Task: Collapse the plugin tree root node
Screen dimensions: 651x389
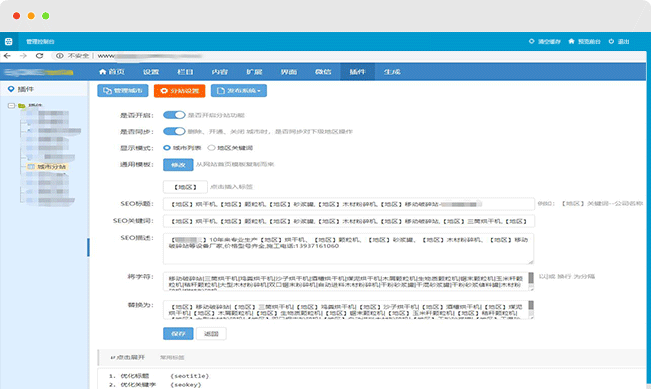Action: click(x=11, y=106)
